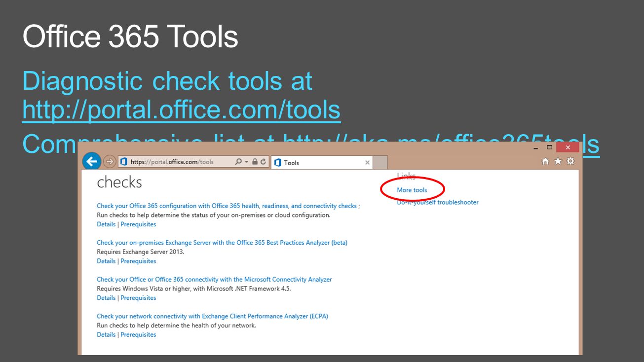The height and width of the screenshot is (362, 644).
Task: Open the address bar dropdown arrow
Action: coord(247,162)
